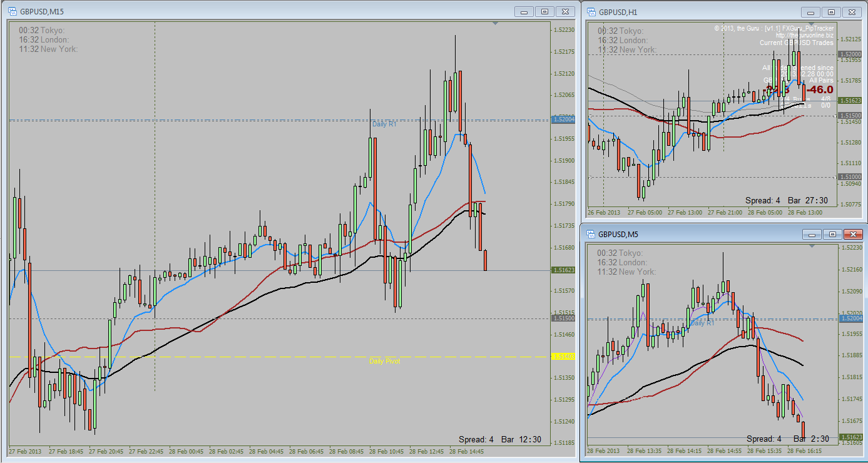Image resolution: width=868 pixels, height=463 pixels.
Task: Minimize the GBPUSD,M15 chart window
Action: pos(524,11)
